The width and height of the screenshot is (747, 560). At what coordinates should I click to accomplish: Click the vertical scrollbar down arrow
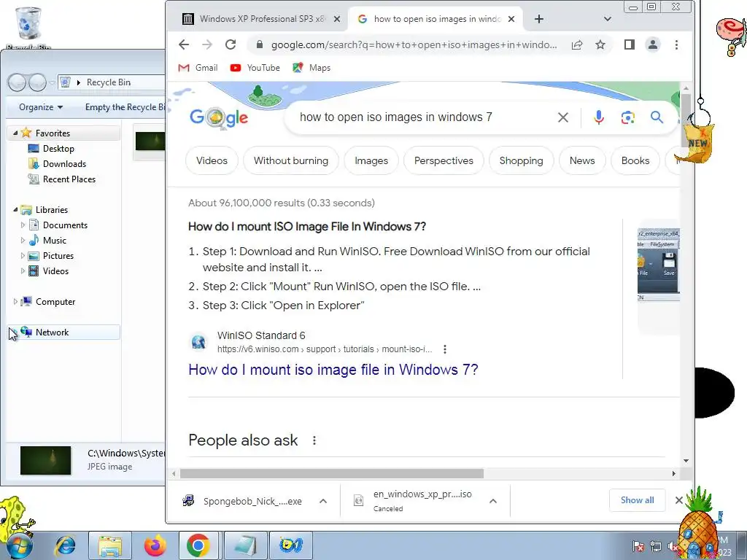(686, 461)
